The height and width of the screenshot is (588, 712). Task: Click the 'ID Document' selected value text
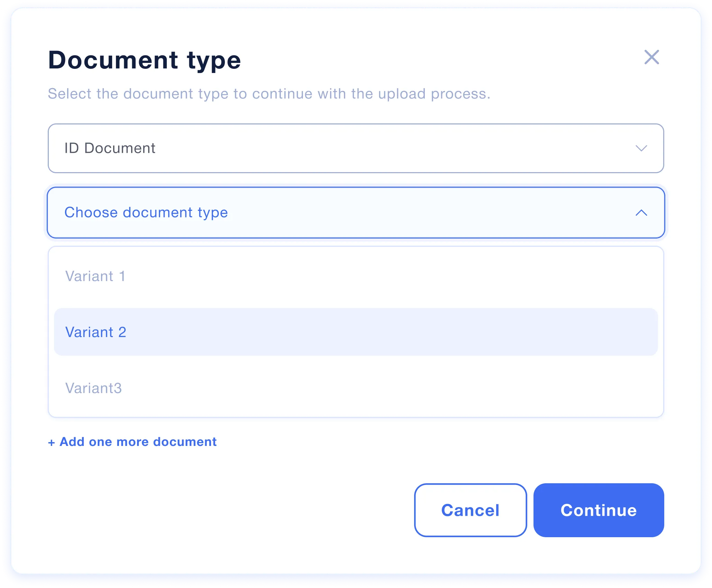coord(110,148)
